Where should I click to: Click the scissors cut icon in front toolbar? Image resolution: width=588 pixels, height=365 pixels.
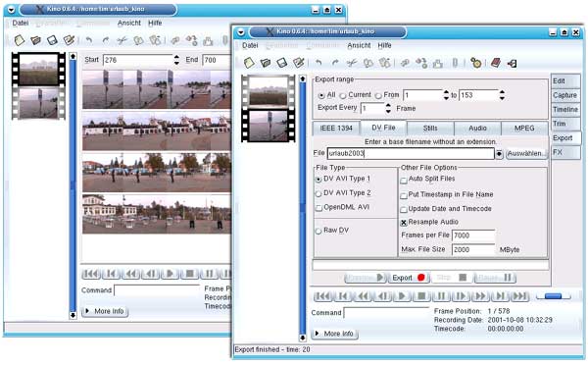pos(352,63)
